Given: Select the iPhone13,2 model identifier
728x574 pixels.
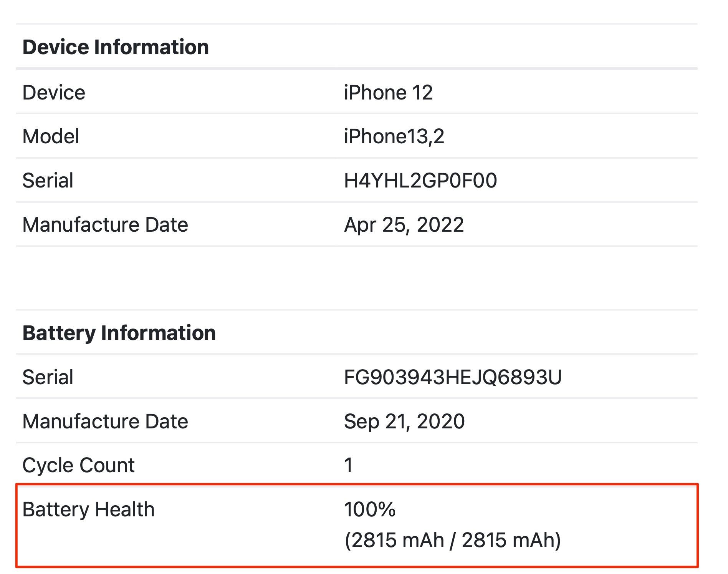Looking at the screenshot, I should [x=394, y=136].
